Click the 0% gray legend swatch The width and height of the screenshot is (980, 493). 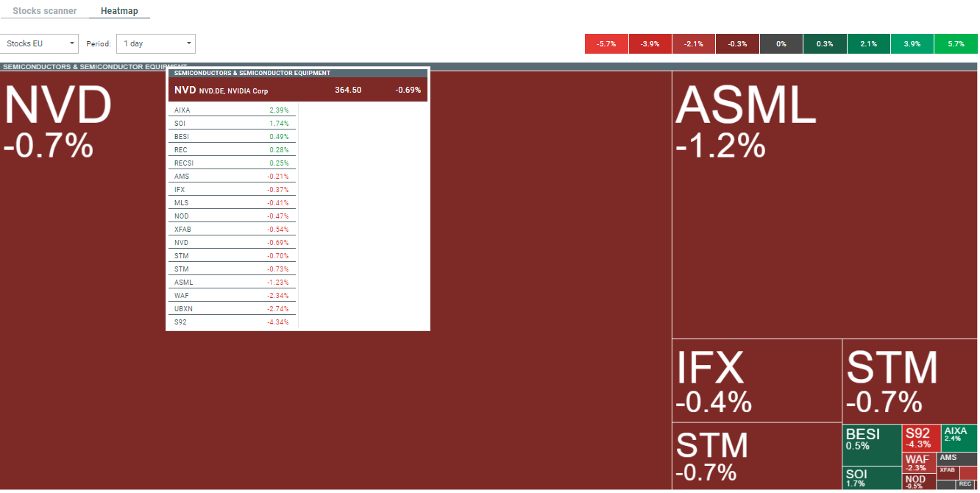click(781, 44)
